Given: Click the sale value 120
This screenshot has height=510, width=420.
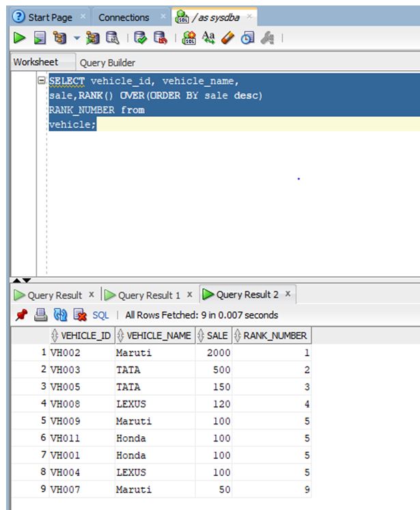Looking at the screenshot, I should point(221,404).
